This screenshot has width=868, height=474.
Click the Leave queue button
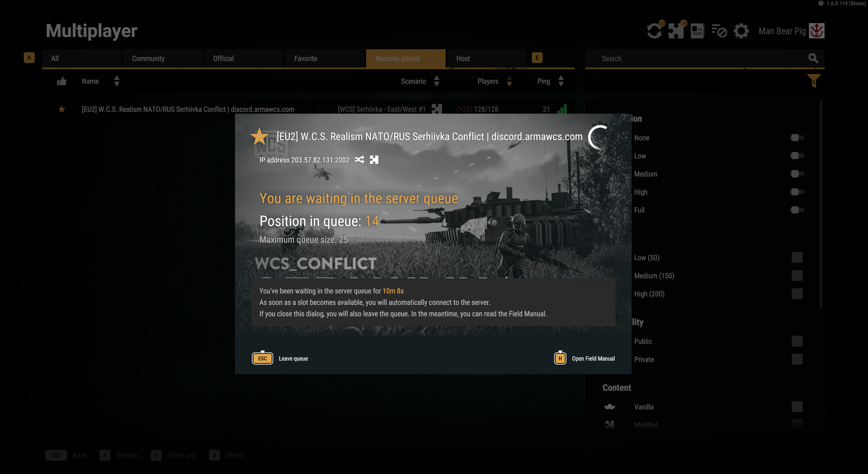click(280, 358)
